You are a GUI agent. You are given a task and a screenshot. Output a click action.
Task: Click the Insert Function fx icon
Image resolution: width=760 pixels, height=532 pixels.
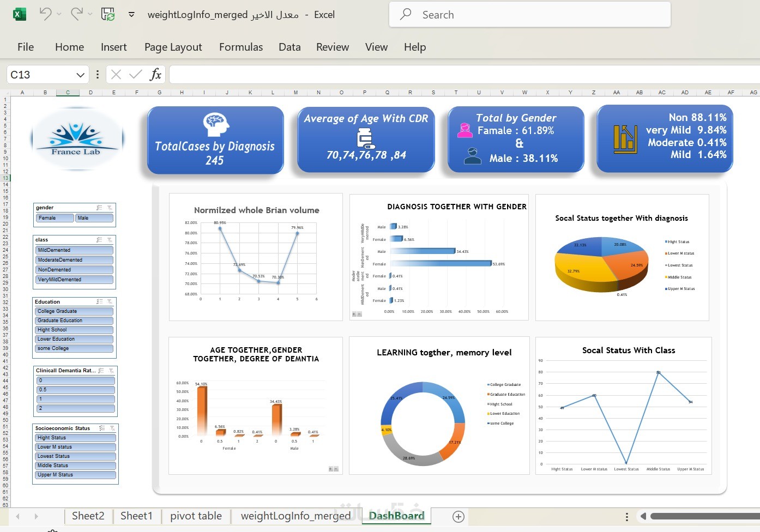click(155, 74)
